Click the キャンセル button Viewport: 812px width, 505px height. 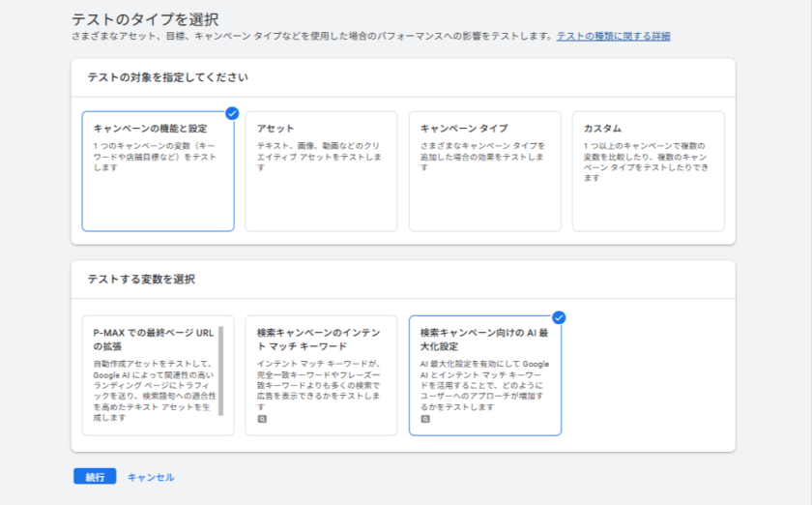tap(151, 477)
